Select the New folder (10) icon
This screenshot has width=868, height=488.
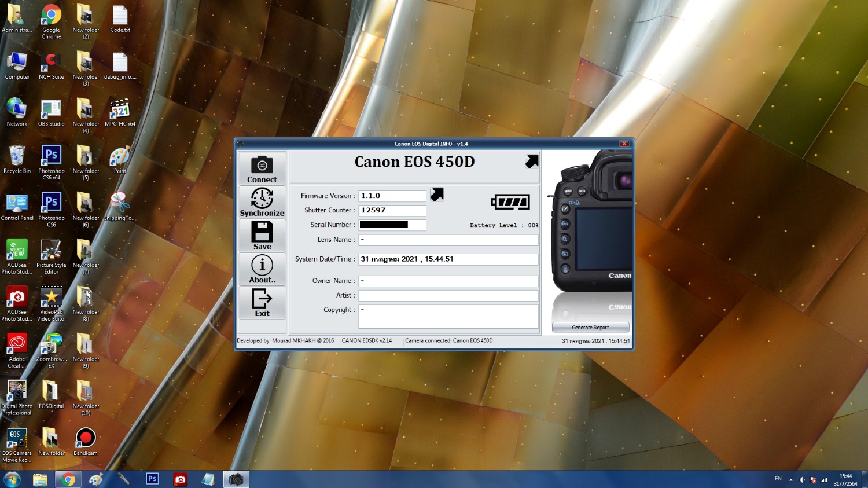[85, 398]
